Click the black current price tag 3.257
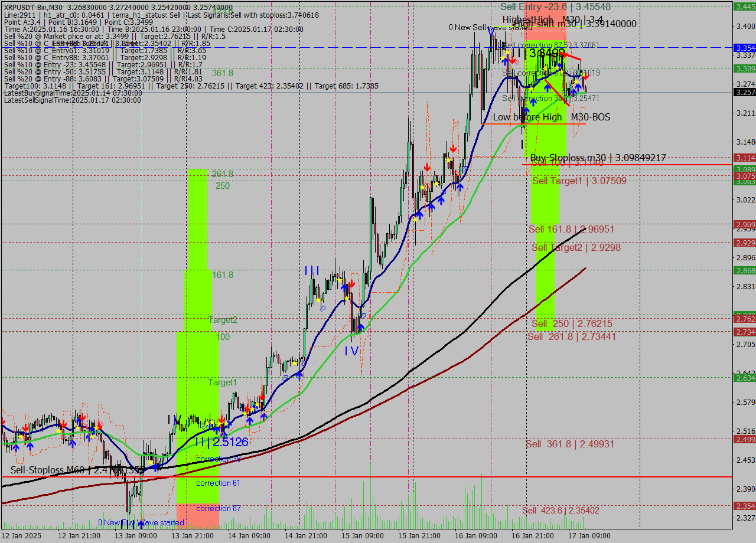This screenshot has width=756, height=543. (x=744, y=92)
